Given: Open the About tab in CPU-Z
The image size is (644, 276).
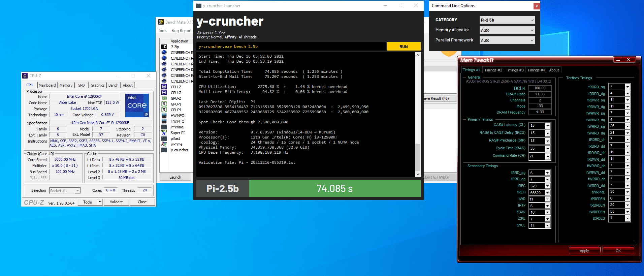Looking at the screenshot, I should [x=128, y=85].
